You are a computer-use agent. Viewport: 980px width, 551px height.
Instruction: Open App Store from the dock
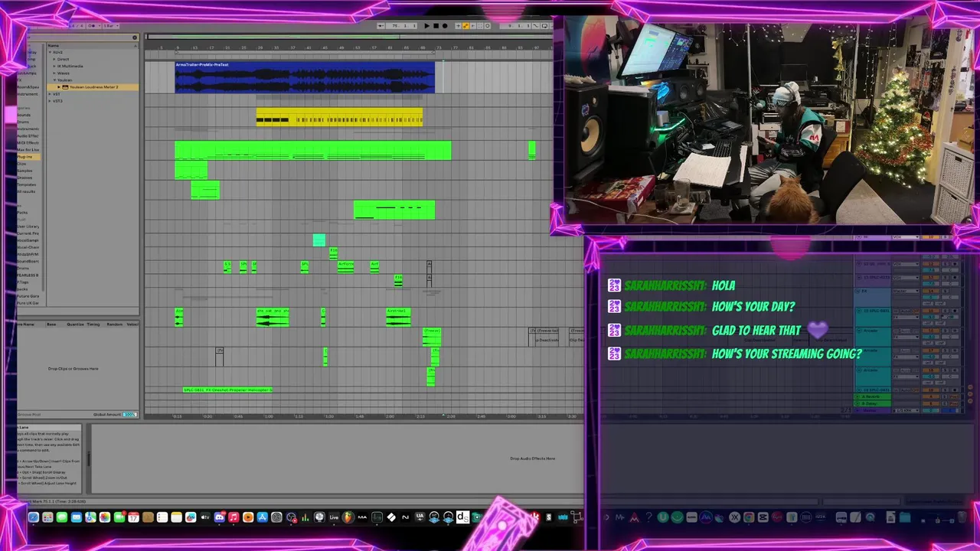(x=263, y=517)
